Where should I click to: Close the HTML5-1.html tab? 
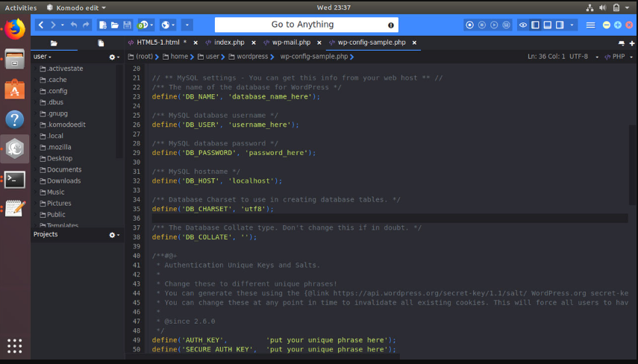click(196, 43)
